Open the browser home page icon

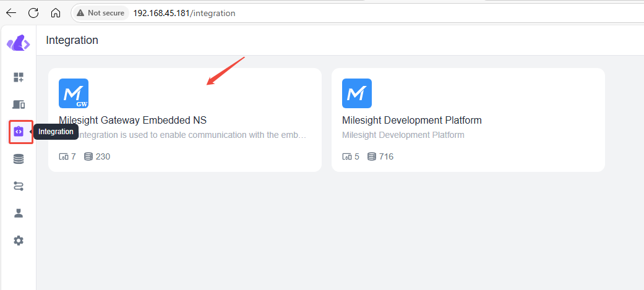56,13
